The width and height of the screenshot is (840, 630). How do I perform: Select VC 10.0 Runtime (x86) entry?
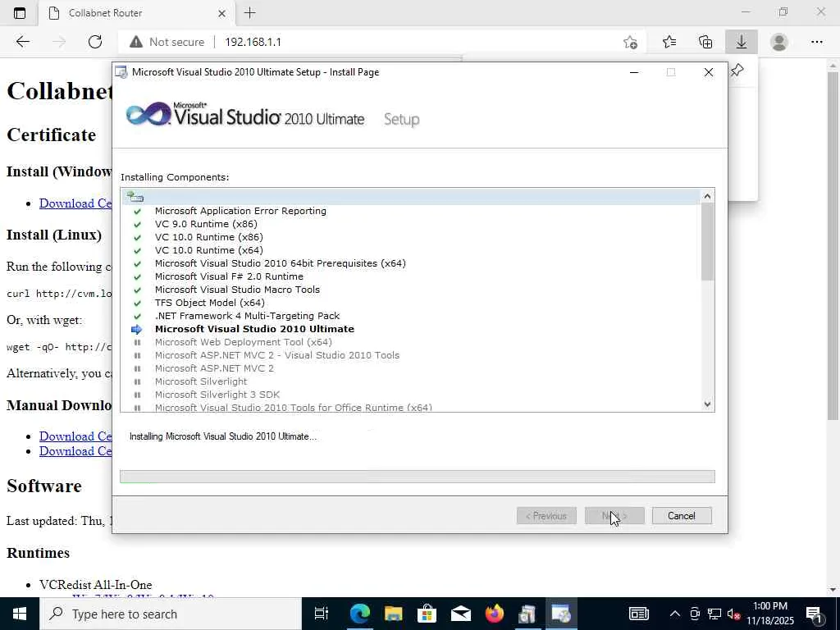(x=209, y=237)
